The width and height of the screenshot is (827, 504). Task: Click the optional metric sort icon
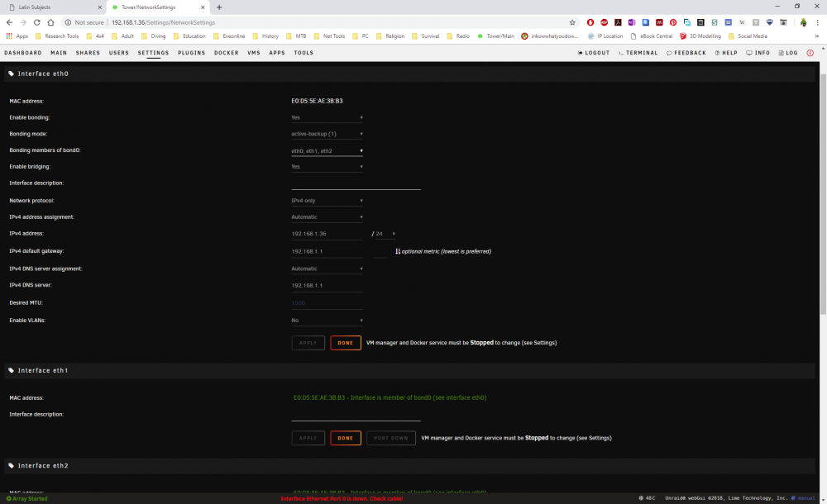click(x=398, y=251)
